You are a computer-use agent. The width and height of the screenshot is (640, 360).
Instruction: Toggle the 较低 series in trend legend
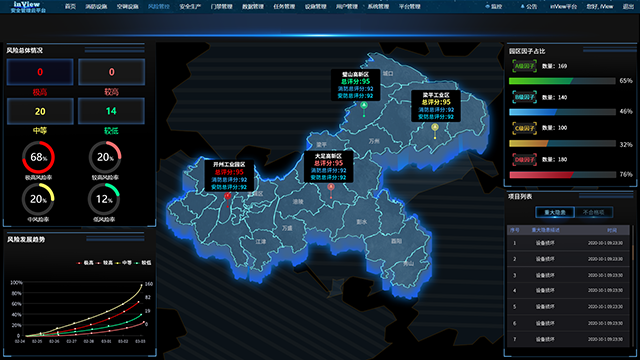[x=143, y=263]
